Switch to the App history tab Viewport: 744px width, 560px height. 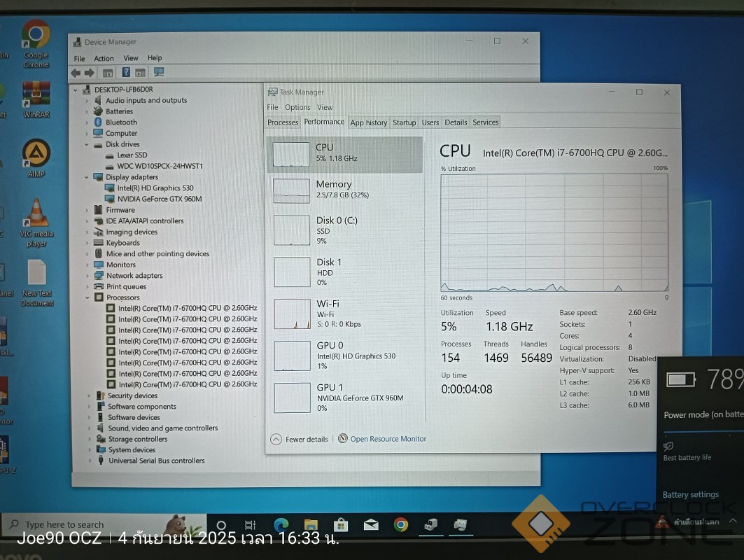(369, 122)
